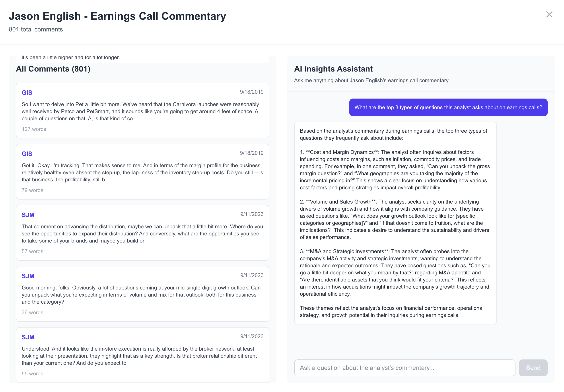The width and height of the screenshot is (564, 392).
Task: Click the GIS ticker on the Carnivora comment
Action: (27, 93)
